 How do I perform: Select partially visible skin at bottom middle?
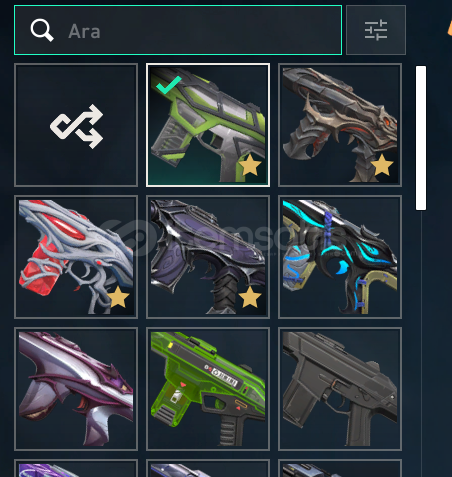point(208,468)
